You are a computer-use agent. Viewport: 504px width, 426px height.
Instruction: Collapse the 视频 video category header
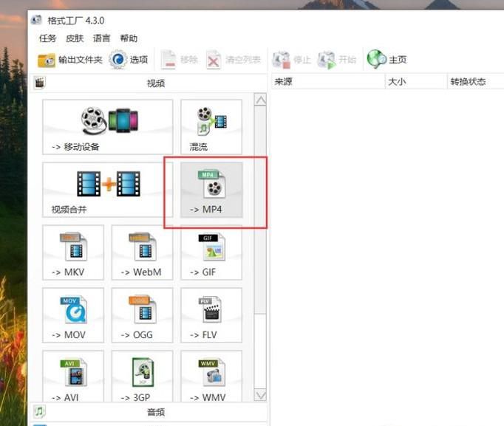pos(155,83)
